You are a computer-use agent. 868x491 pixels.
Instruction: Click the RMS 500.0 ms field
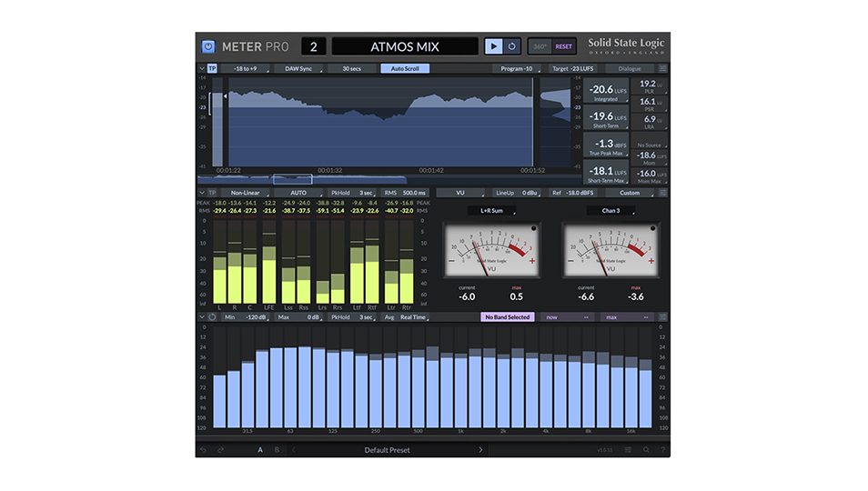pyautogui.click(x=405, y=193)
